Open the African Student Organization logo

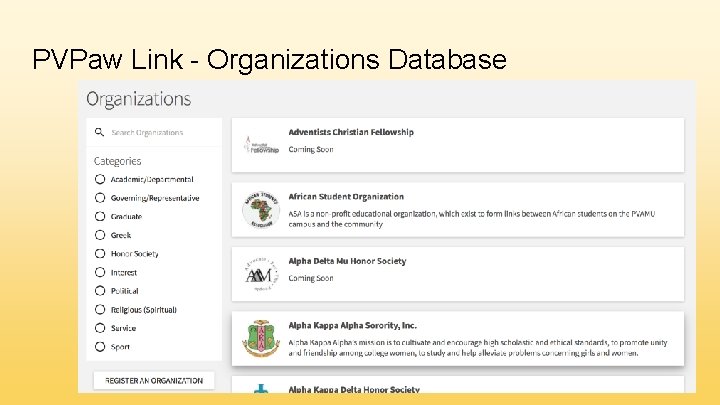[261, 210]
